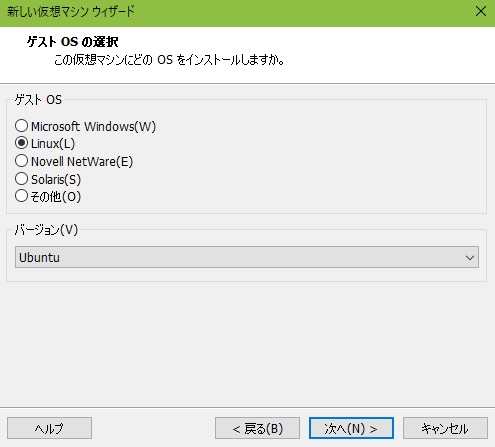Screen dimensions: 495x447
Task: Click the バージョン(V) group label
Action: click(x=46, y=230)
